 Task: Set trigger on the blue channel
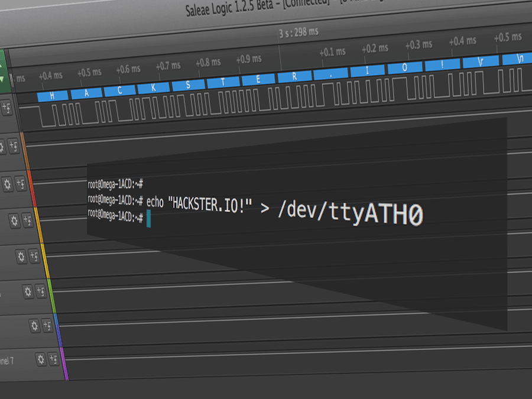click(x=47, y=326)
